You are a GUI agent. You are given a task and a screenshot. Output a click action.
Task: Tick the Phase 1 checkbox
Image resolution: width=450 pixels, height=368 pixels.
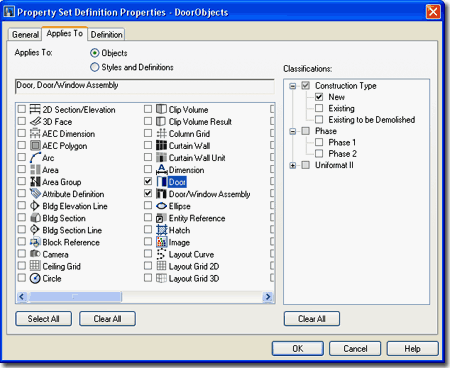[x=319, y=142]
